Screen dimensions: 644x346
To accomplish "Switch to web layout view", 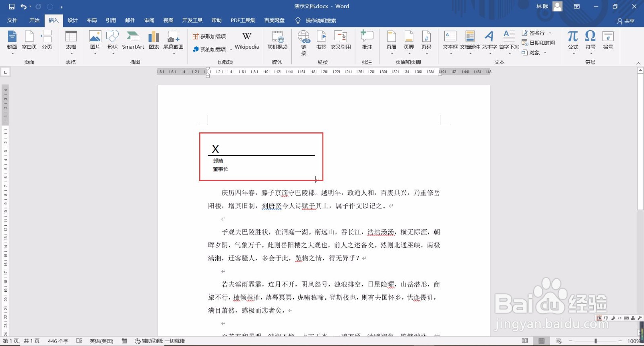I will [558, 341].
